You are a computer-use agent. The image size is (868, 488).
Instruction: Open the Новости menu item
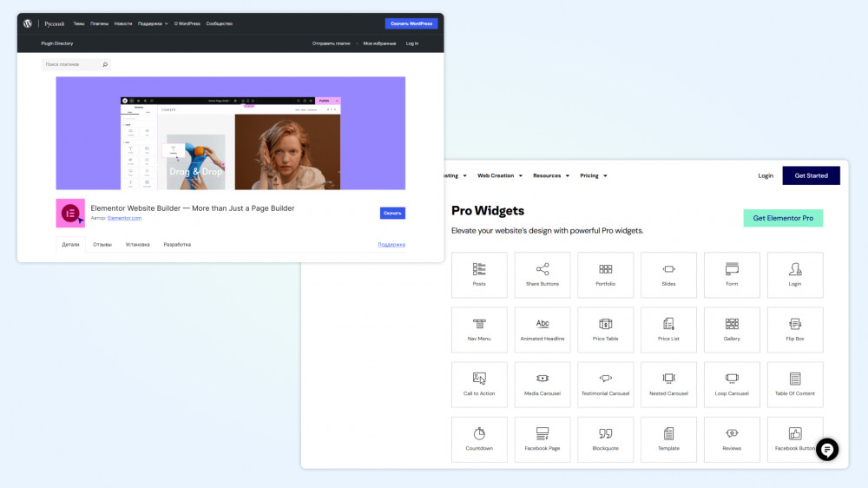[123, 23]
